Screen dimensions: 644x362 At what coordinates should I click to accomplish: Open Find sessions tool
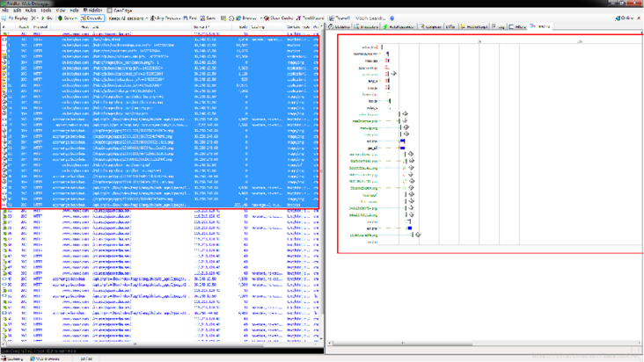(x=191, y=18)
